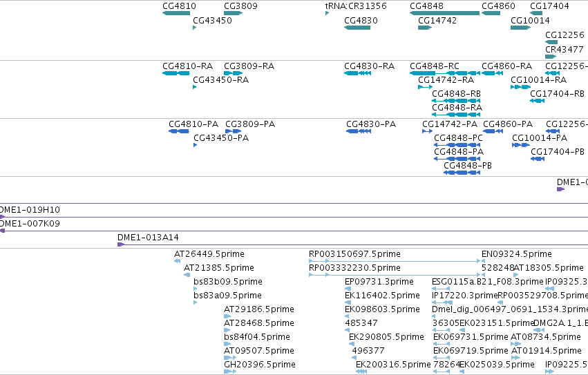Select the CR43477 gene arrow
Image resolution: width=588 pixels, height=375 pixels.
pos(551,57)
